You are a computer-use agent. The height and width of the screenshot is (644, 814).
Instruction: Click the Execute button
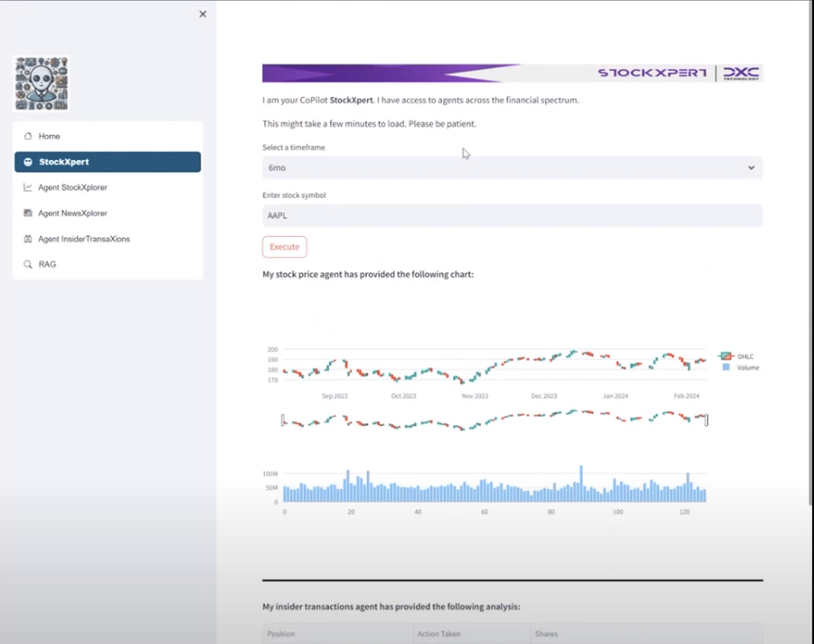pyautogui.click(x=284, y=247)
